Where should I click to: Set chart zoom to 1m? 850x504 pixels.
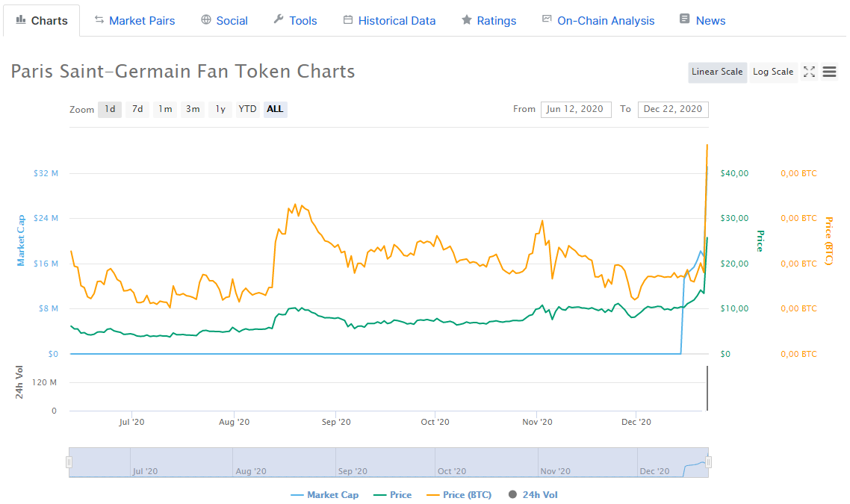(165, 109)
